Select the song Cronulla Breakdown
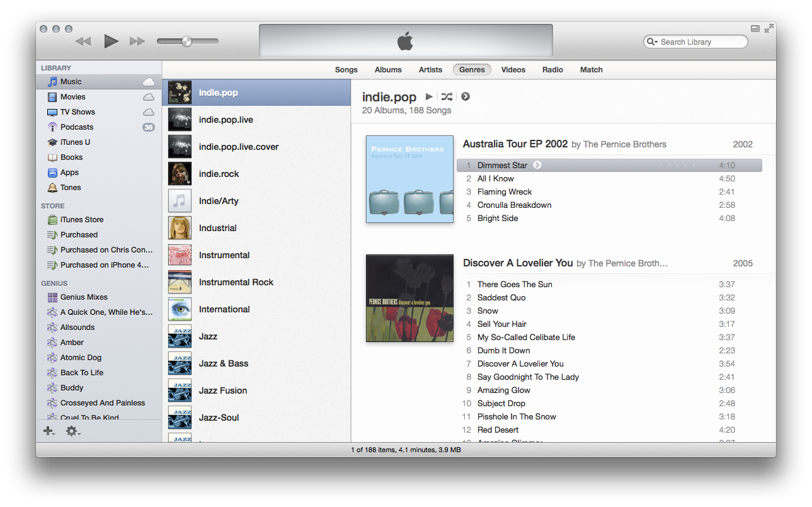812x507 pixels. 609,205
